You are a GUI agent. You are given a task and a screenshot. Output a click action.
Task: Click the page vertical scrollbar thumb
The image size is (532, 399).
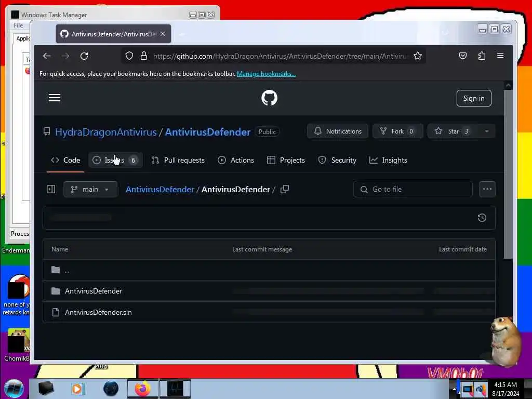pyautogui.click(x=508, y=175)
